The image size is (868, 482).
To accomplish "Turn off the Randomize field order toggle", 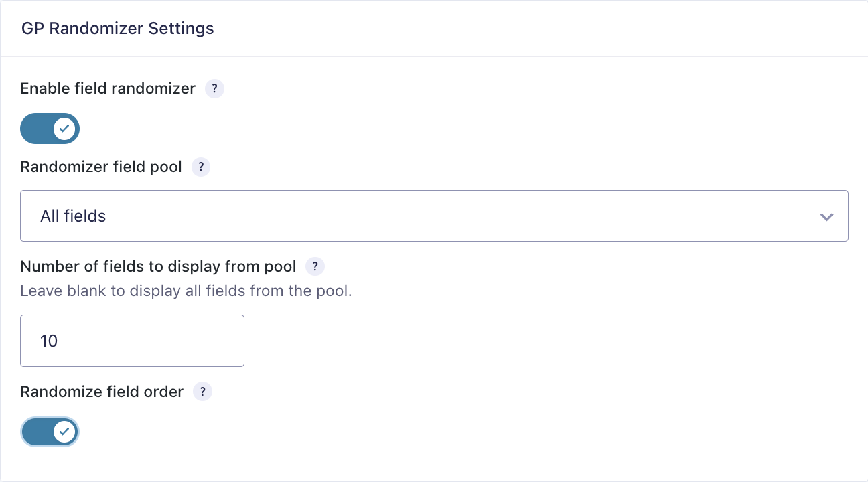I will point(50,432).
